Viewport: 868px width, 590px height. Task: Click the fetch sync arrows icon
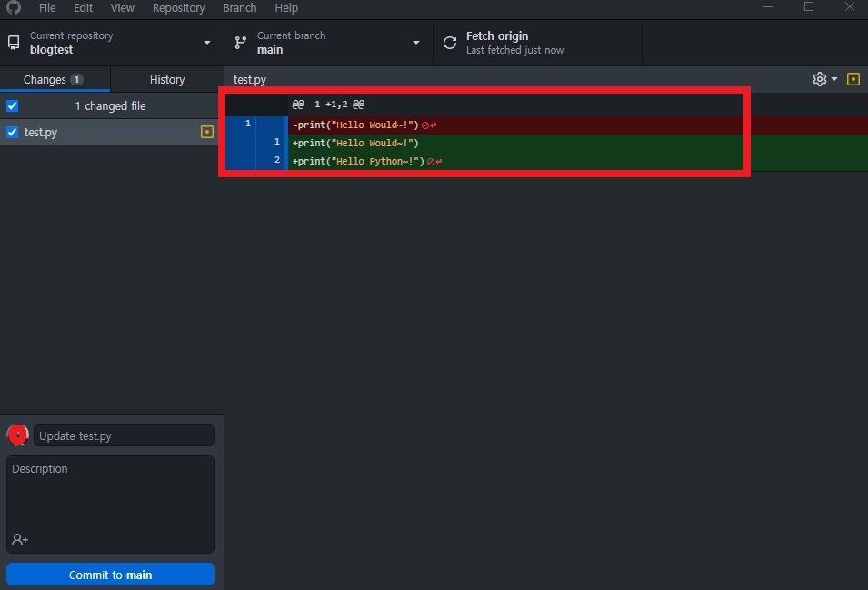(450, 43)
